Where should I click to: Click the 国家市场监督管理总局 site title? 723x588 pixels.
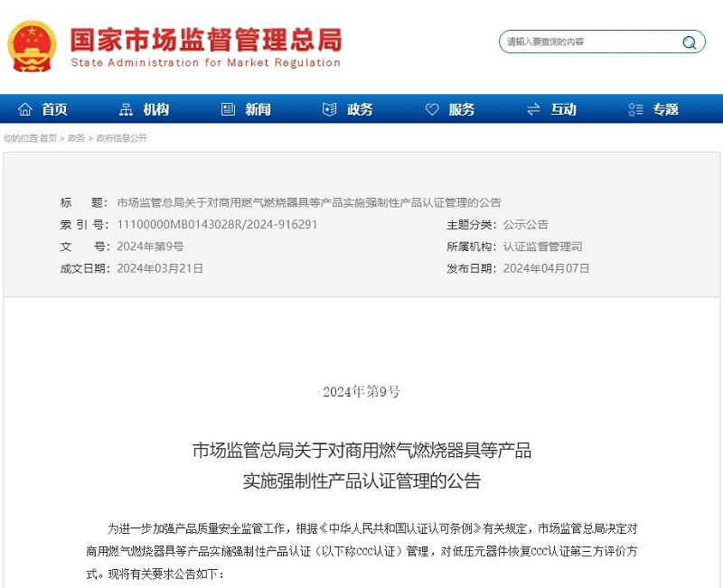click(x=206, y=39)
